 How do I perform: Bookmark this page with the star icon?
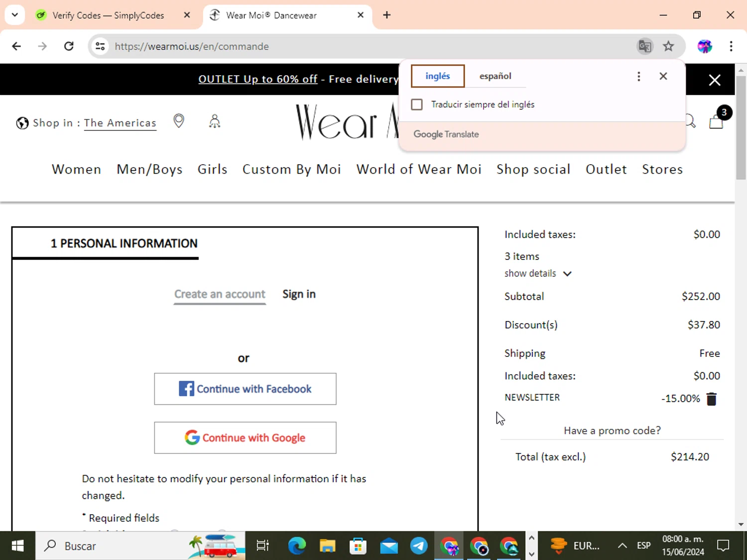point(668,46)
